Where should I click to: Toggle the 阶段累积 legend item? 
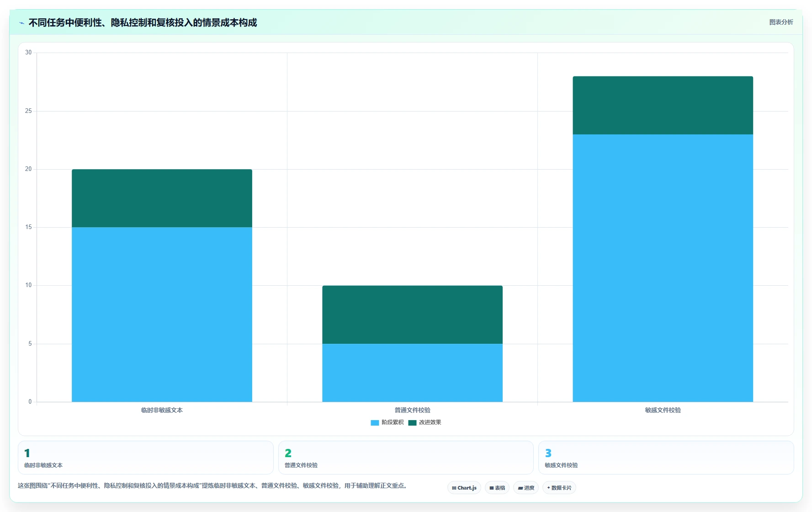[387, 422]
